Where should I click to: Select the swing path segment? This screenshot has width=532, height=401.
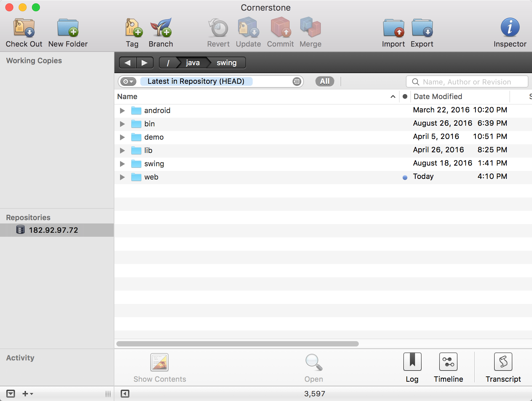click(226, 63)
